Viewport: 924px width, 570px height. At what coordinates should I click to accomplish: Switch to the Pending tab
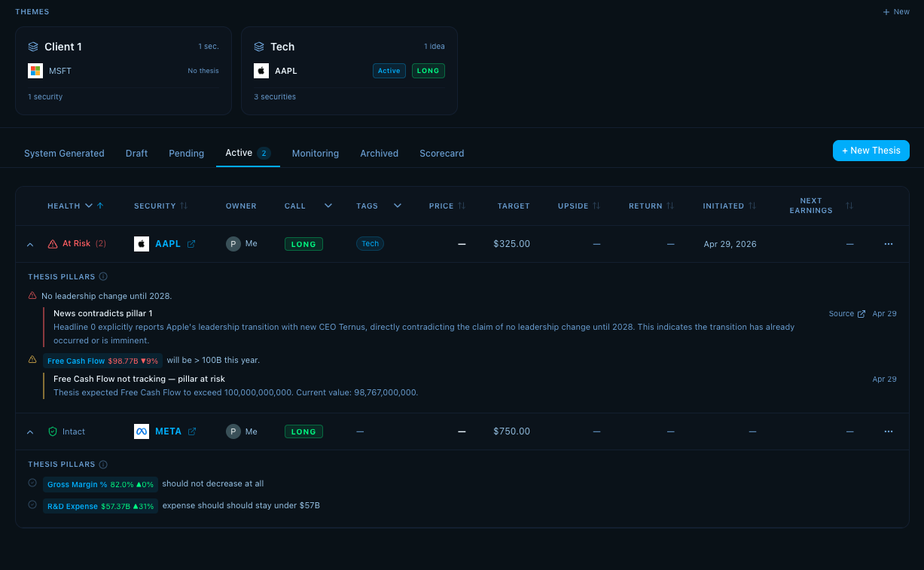pyautogui.click(x=186, y=153)
